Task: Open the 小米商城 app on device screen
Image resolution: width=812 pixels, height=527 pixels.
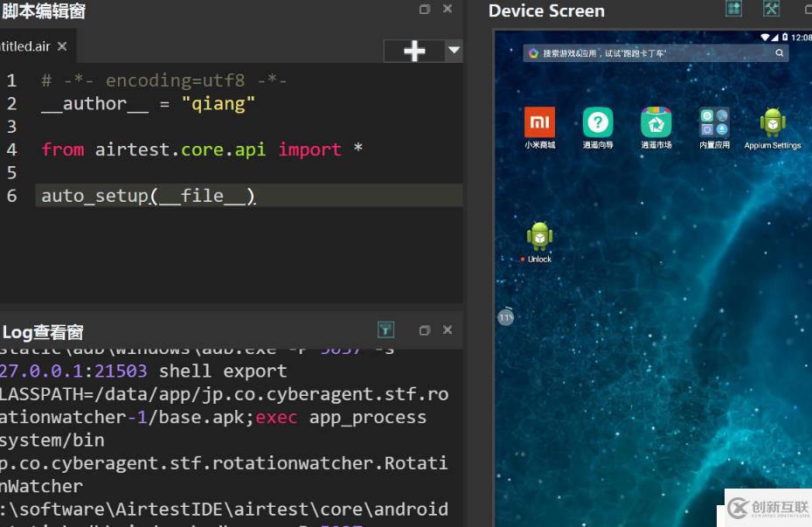Action: click(539, 122)
